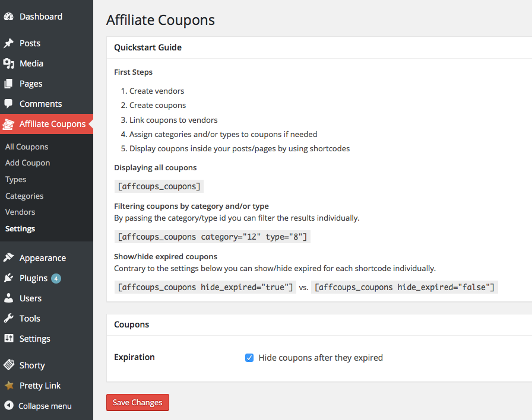Click the Plugins plug icon
Image resolution: width=532 pixels, height=420 pixels.
pos(9,278)
